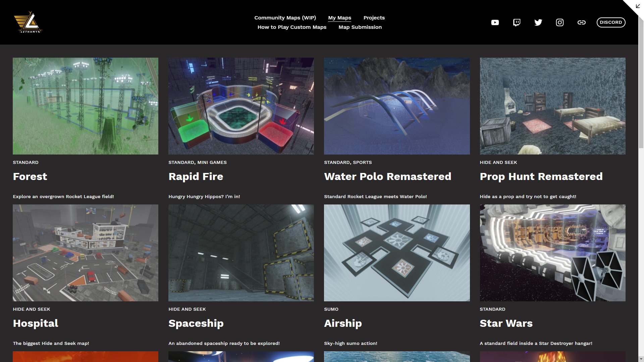Screen dimensions: 644x362
Task: Open the Twitch channel icon
Action: click(517, 22)
